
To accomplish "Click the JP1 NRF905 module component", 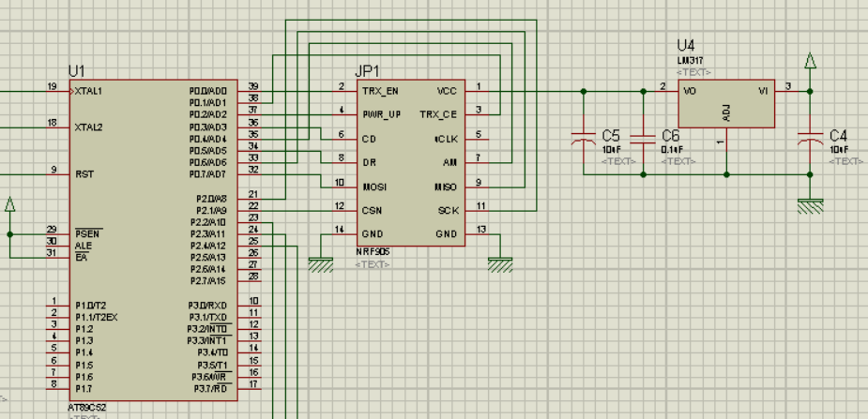I will coord(410,164).
